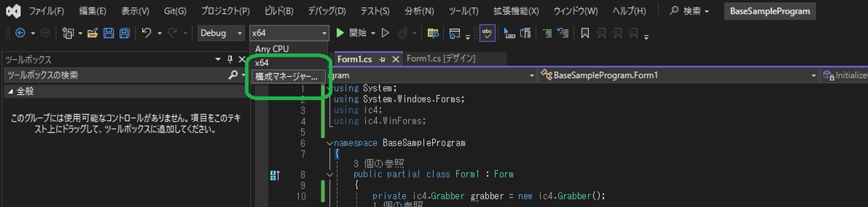Uncomment the selected lines icon
Screen dimensions: 868x207
point(563,33)
